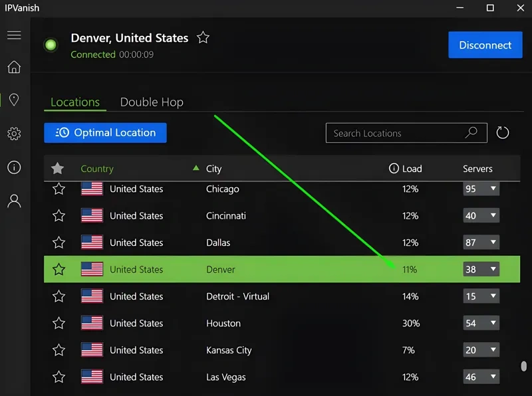Open the Locations pin sidebar icon
This screenshot has width=532, height=396.
click(x=14, y=100)
